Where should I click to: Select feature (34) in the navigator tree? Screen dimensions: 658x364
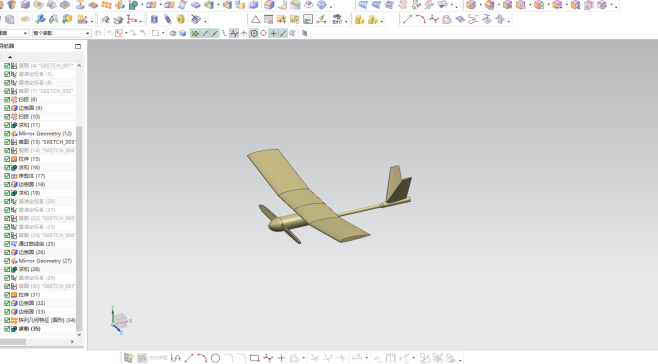coord(47,320)
